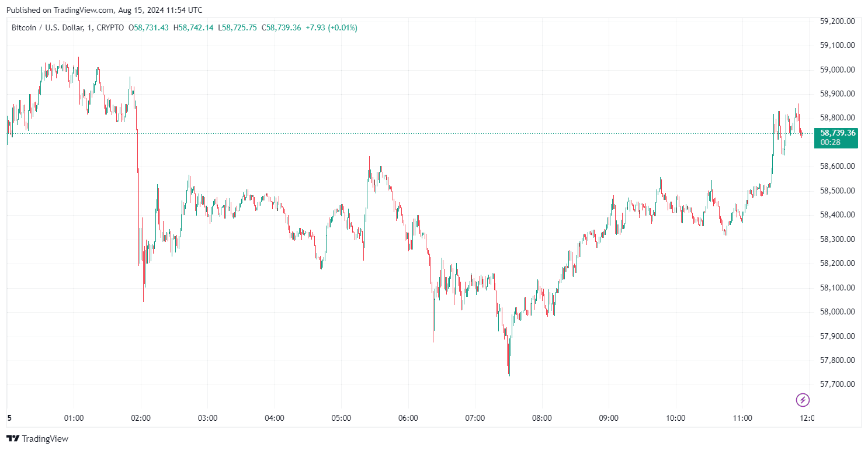Click the 09:00 time axis label
This screenshot has width=868, height=450.
point(609,418)
